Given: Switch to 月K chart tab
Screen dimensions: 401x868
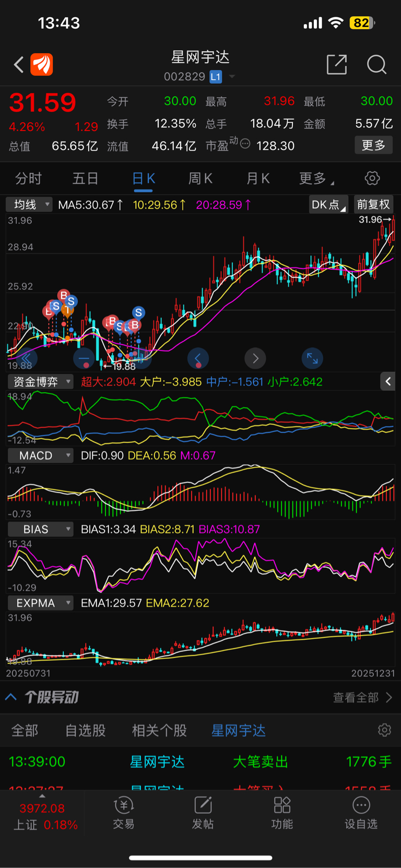Looking at the screenshot, I should tap(258, 179).
